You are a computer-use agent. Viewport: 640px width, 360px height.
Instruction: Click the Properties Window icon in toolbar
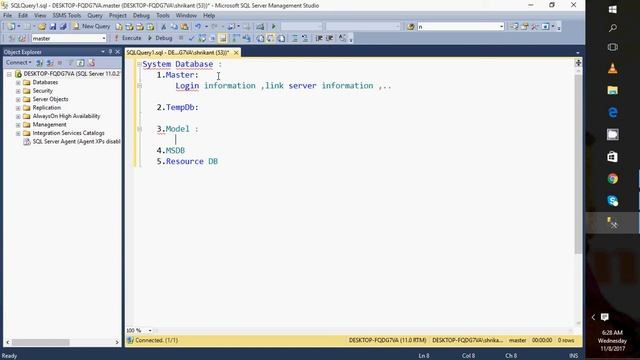coord(525,27)
